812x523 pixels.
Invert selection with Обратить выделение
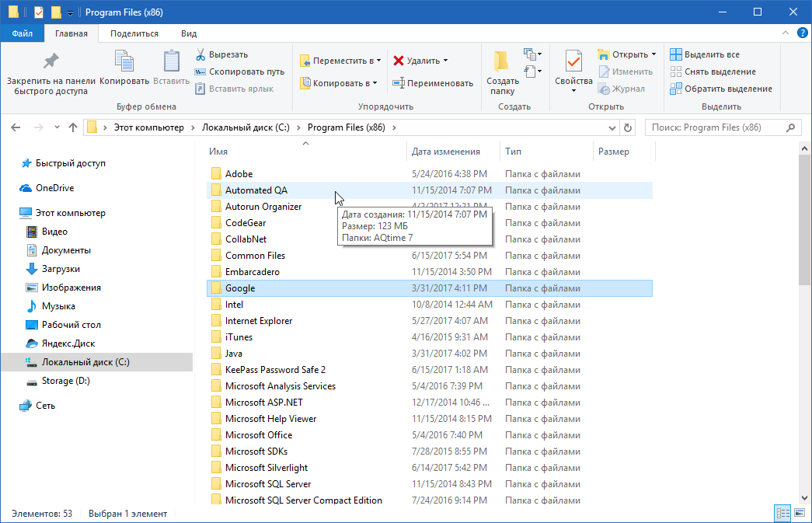point(721,89)
